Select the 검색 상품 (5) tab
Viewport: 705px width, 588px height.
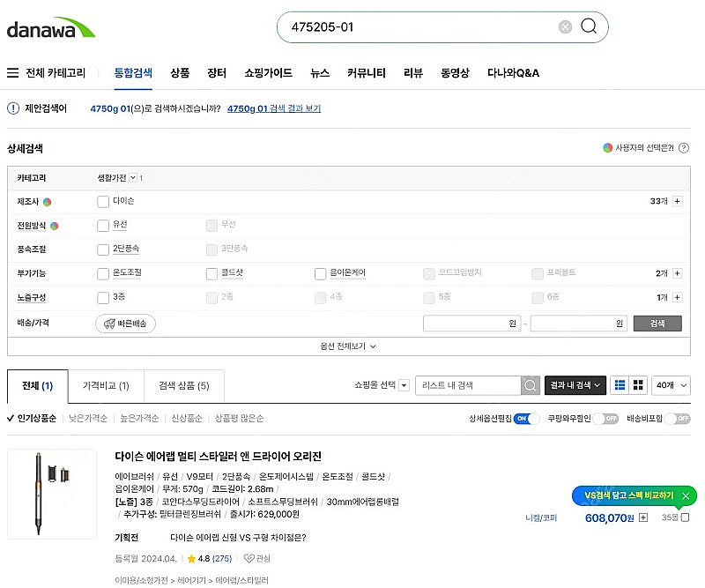pyautogui.click(x=184, y=386)
